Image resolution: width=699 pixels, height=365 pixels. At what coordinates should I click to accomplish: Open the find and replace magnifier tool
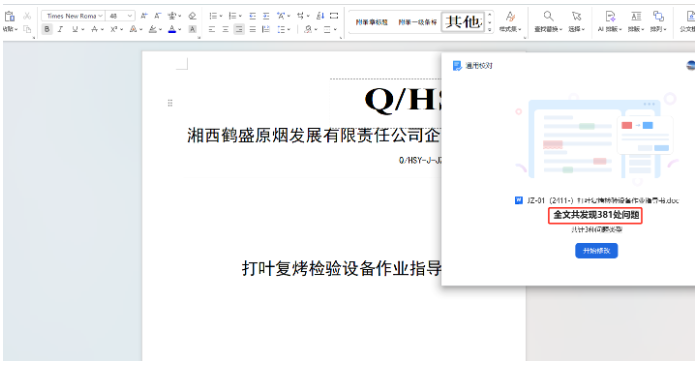(x=548, y=16)
